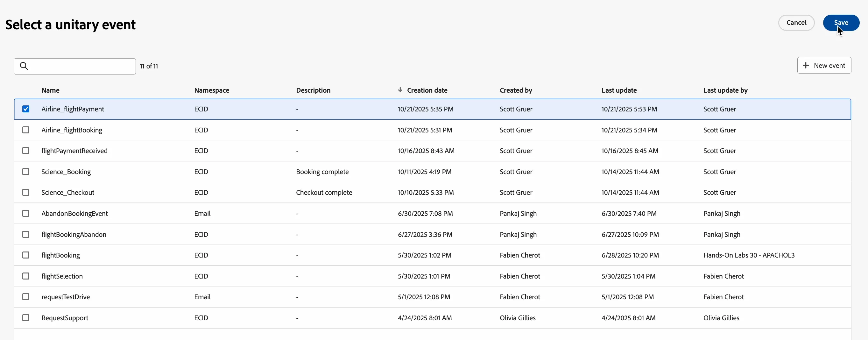The height and width of the screenshot is (340, 868).
Task: Select the Science_Booking event name
Action: (x=66, y=172)
